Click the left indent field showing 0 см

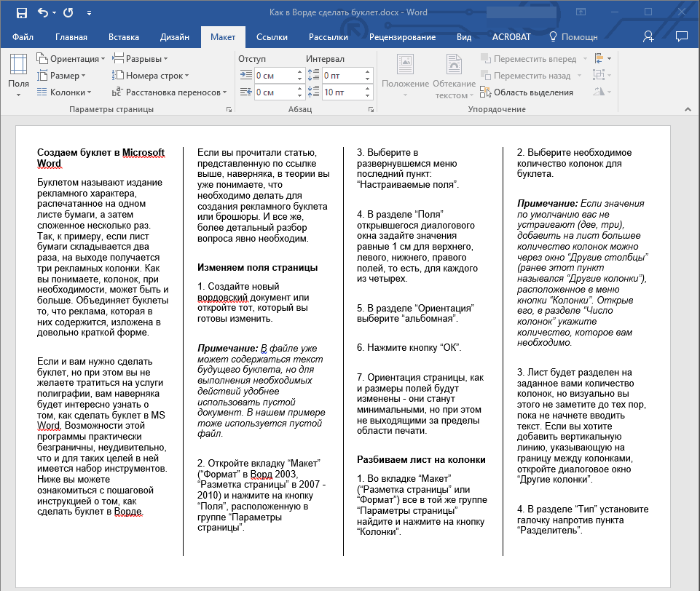pos(275,76)
